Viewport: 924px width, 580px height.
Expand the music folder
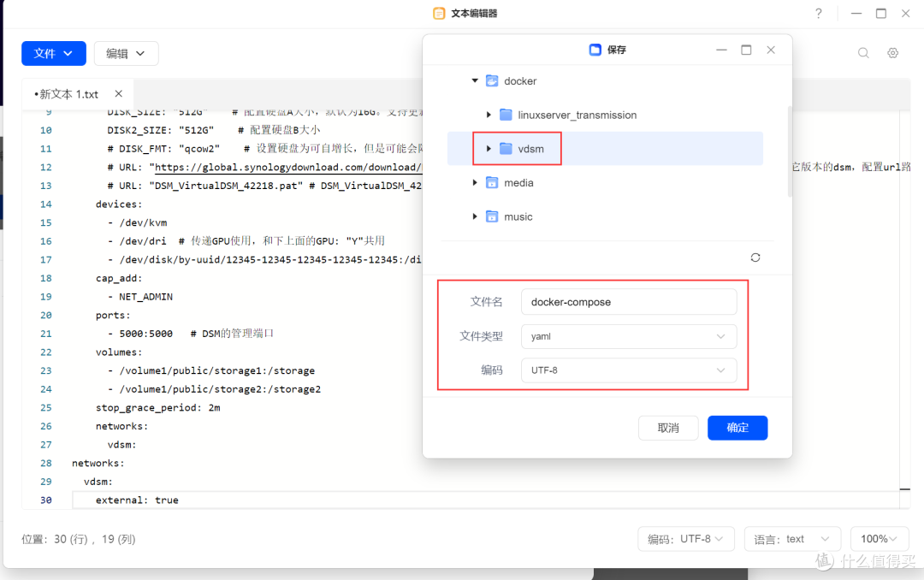(475, 217)
